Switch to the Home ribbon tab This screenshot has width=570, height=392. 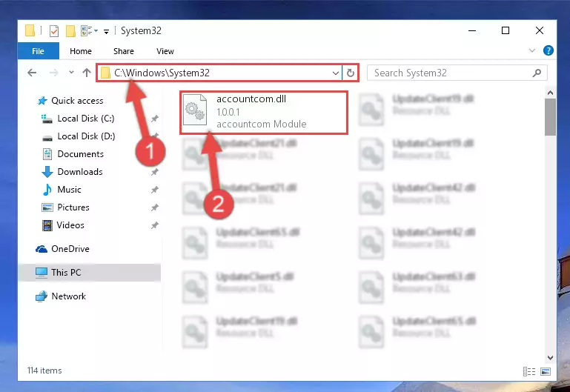click(x=81, y=51)
